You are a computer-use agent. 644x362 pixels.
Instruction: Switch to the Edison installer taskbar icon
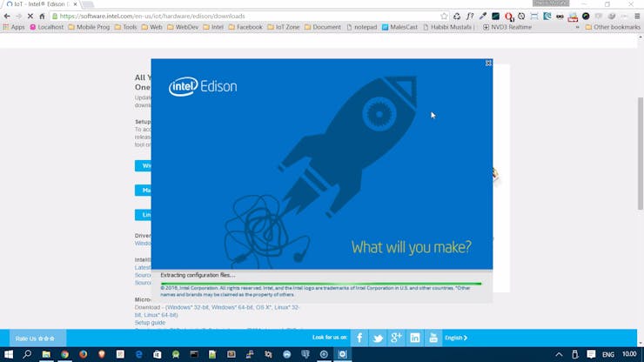(x=343, y=354)
